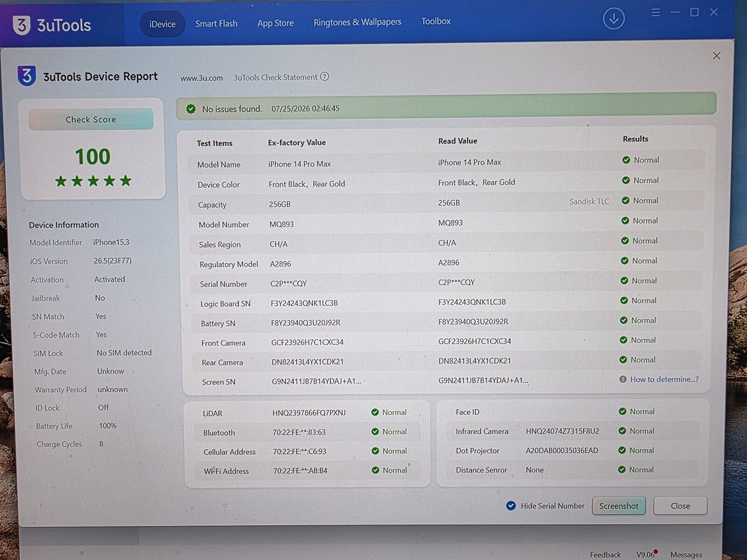This screenshot has width=747, height=560.
Task: Click the Infrared Camera serial HNQ24074Z7315F8U2
Action: pyautogui.click(x=562, y=431)
